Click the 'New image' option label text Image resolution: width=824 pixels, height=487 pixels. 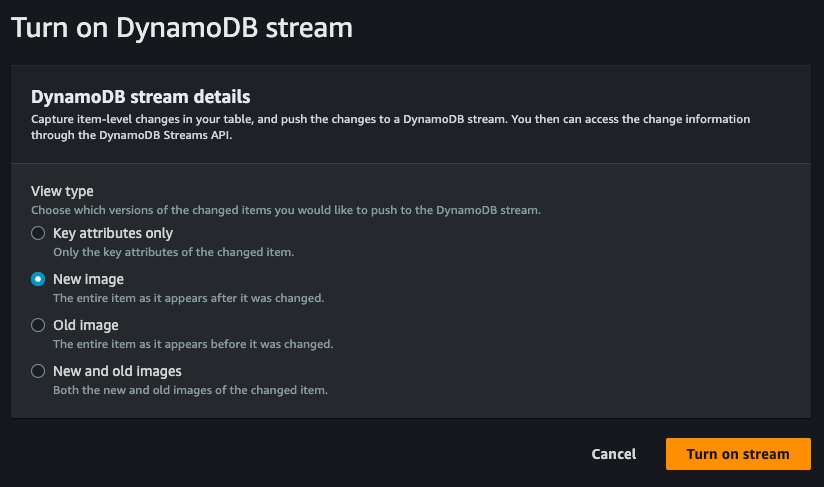[x=88, y=279]
